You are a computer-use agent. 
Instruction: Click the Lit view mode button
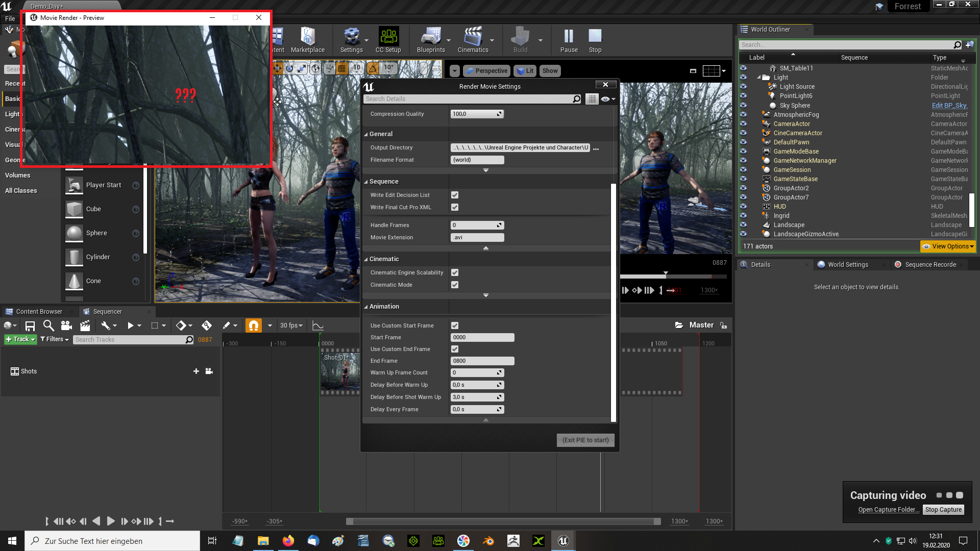(525, 71)
